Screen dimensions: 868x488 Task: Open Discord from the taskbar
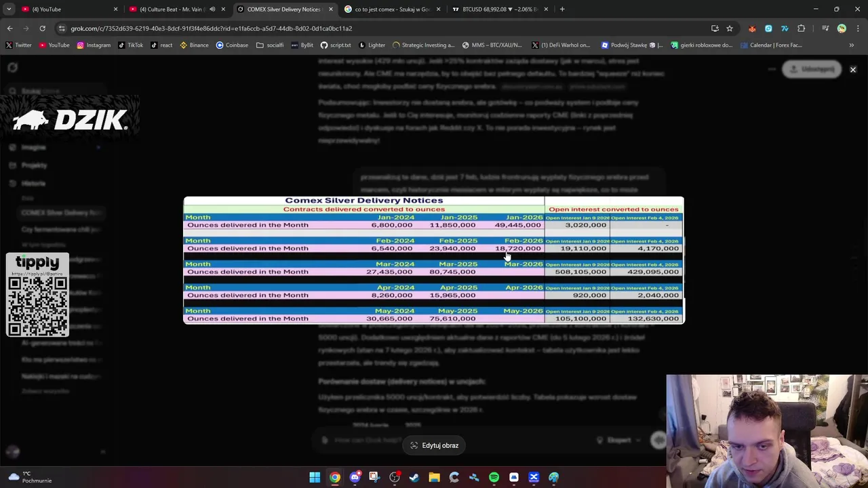point(355,477)
